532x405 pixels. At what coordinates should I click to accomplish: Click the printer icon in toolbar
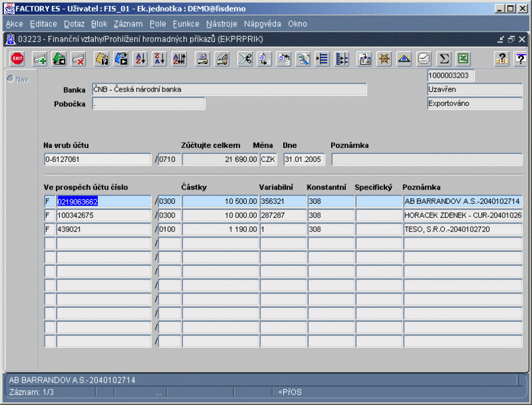202,59
